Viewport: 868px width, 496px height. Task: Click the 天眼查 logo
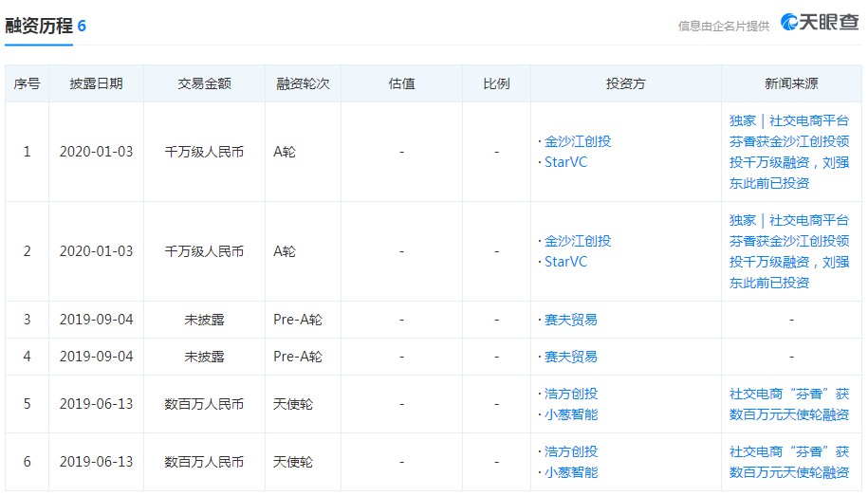click(x=820, y=22)
